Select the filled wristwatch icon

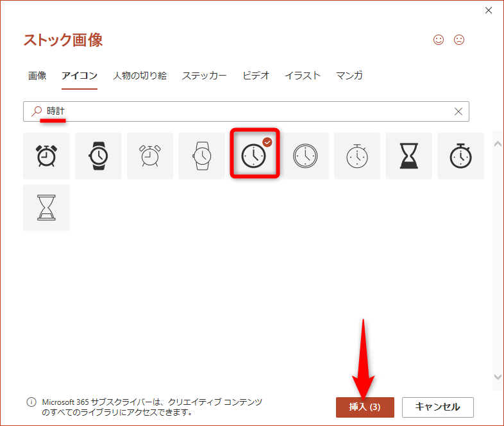pos(98,156)
